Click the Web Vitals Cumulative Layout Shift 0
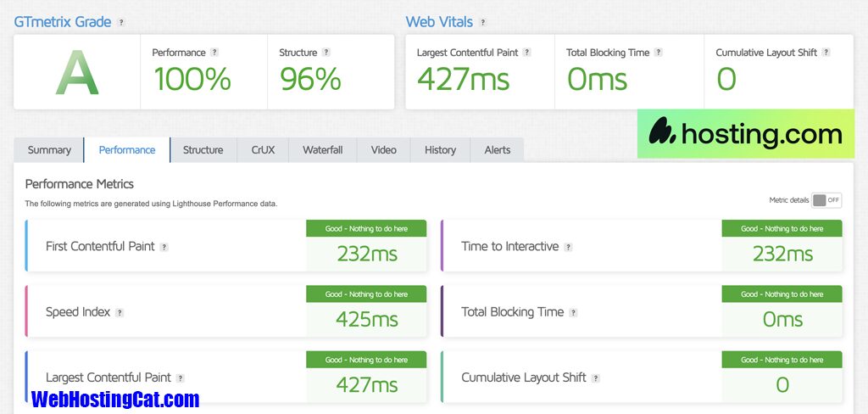 point(726,79)
